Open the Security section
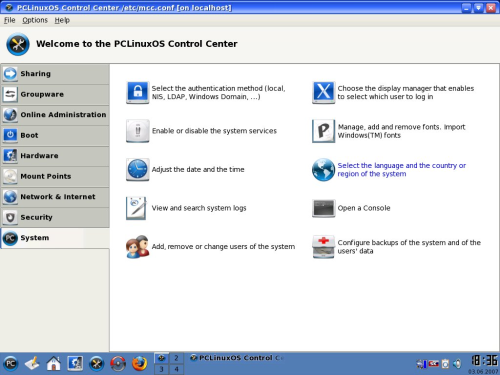The width and height of the screenshot is (500, 375). pos(55,217)
